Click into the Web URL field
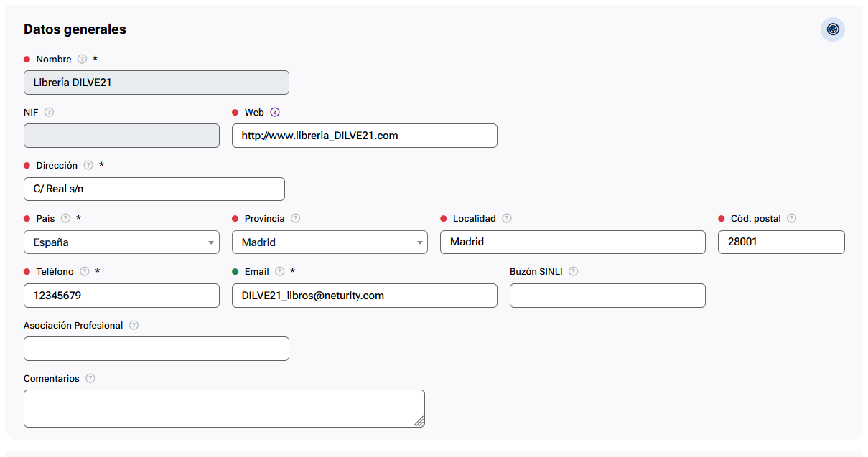868x457 pixels. pyautogui.click(x=364, y=136)
